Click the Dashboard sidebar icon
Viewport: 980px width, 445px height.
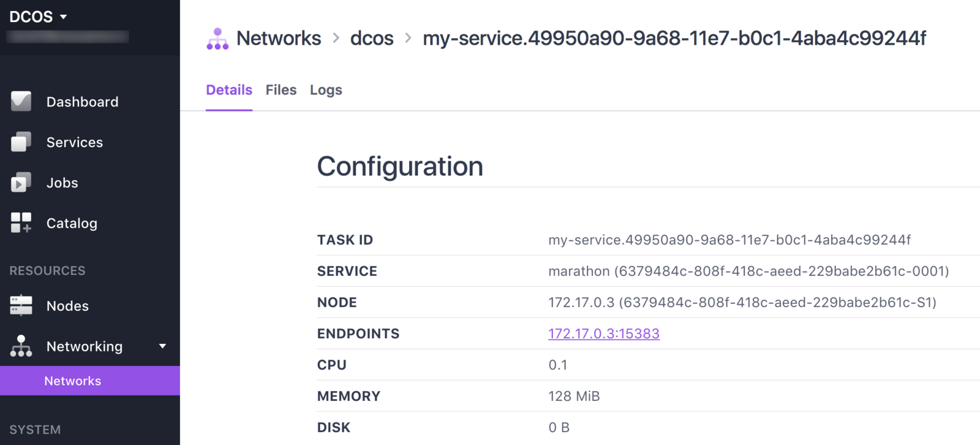pyautogui.click(x=21, y=101)
